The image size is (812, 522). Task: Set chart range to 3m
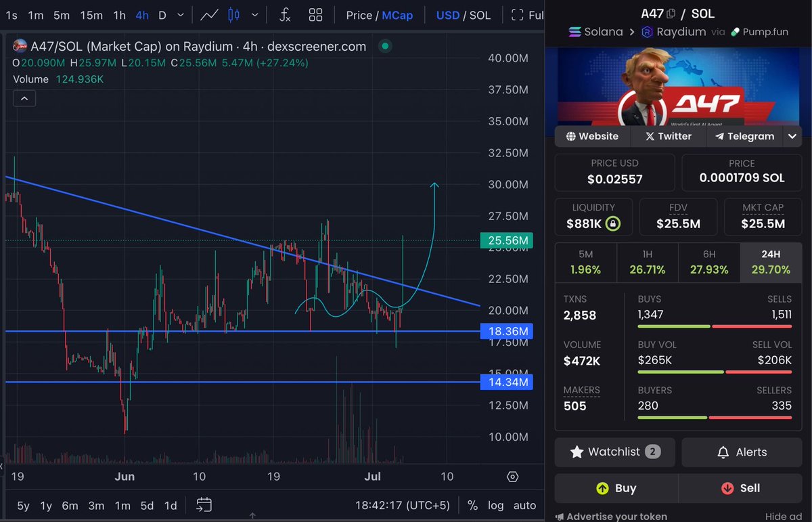point(96,505)
